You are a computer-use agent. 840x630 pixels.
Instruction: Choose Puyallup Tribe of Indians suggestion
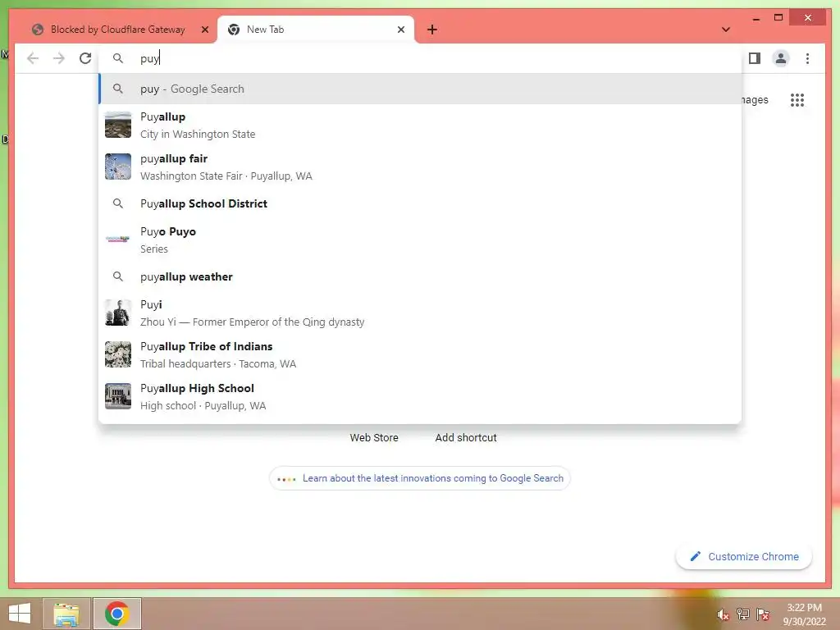420,354
